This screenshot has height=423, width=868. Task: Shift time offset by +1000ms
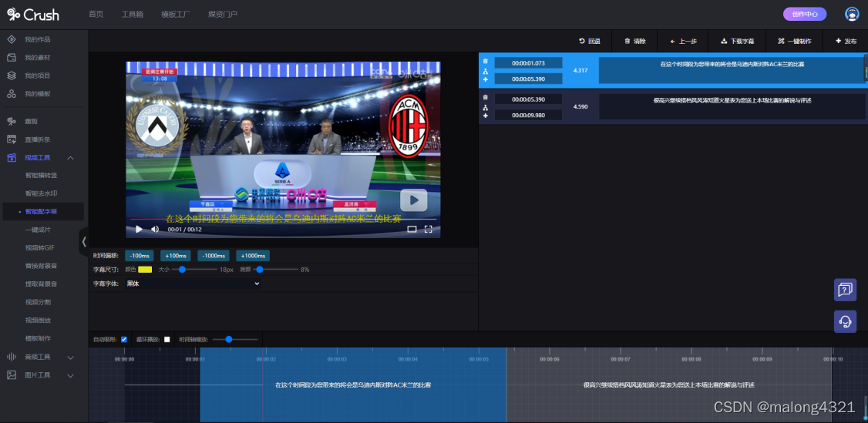pyautogui.click(x=253, y=256)
